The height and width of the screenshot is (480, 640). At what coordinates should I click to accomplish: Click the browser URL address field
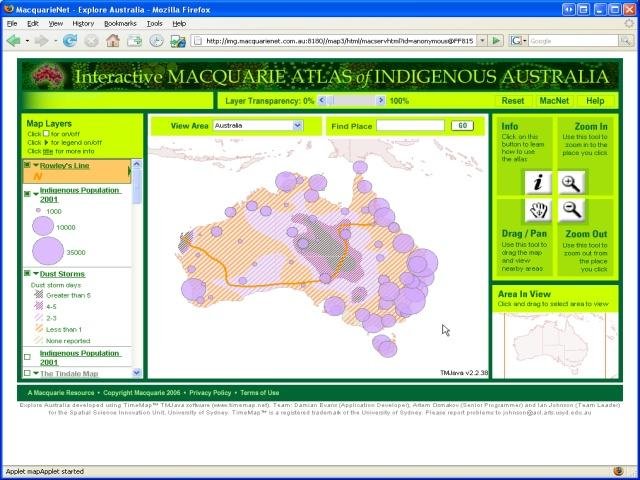coord(340,41)
